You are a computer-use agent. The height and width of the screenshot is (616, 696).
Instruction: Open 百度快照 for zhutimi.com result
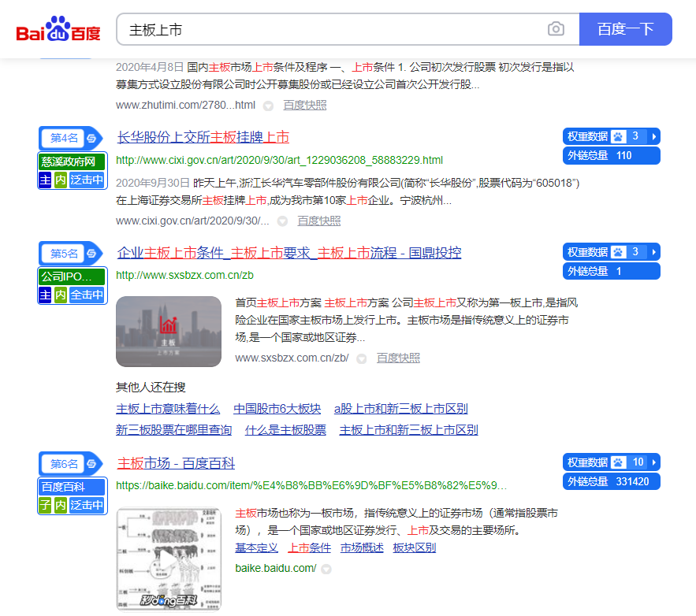pyautogui.click(x=304, y=105)
